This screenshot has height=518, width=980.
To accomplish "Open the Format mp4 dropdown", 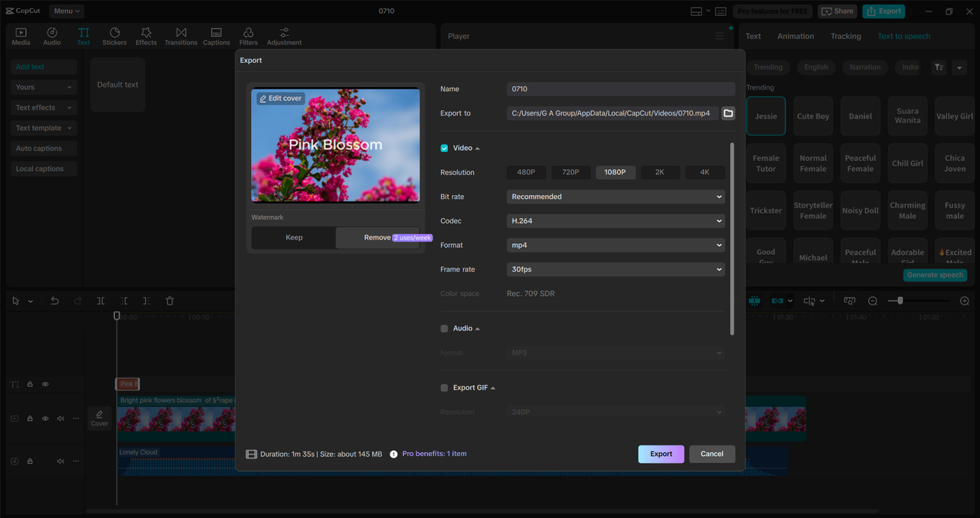I will point(616,246).
